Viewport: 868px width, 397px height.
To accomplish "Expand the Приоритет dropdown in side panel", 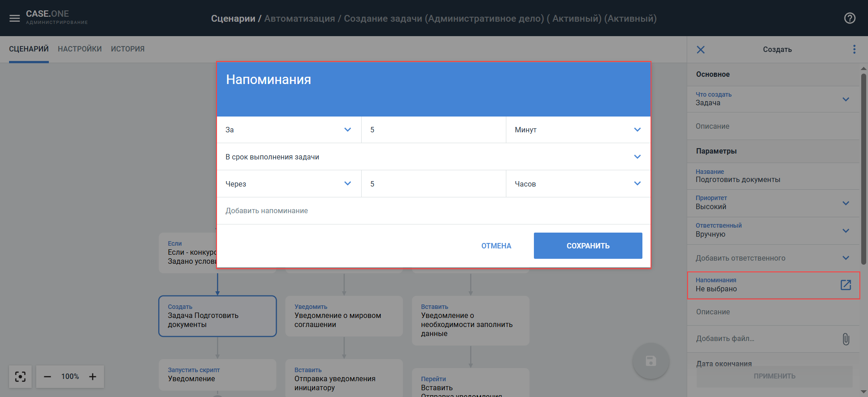I will 845,203.
